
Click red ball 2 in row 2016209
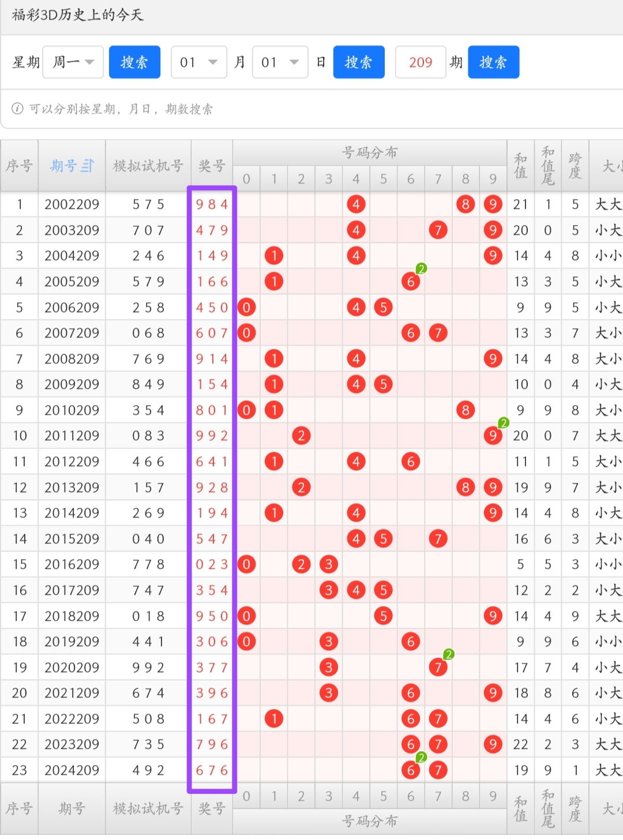click(x=301, y=564)
